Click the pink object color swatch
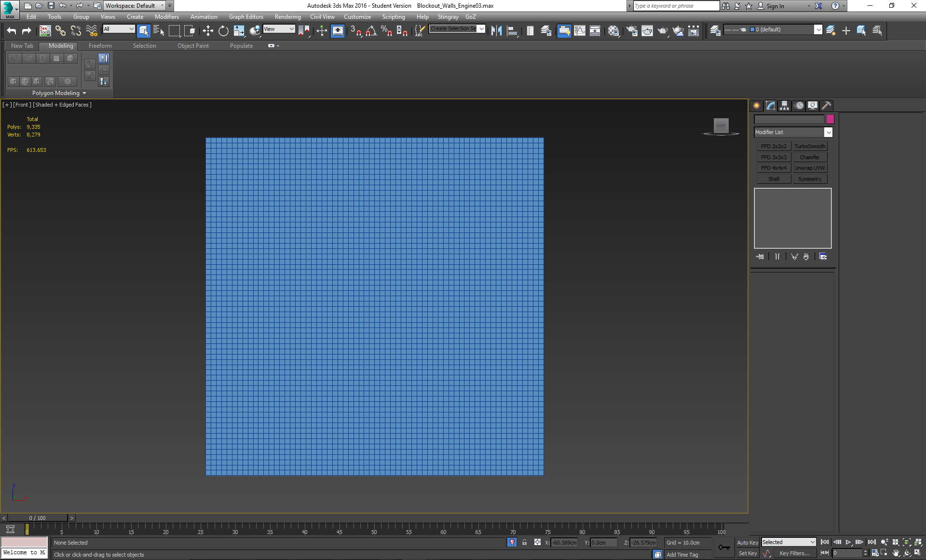 pos(830,119)
